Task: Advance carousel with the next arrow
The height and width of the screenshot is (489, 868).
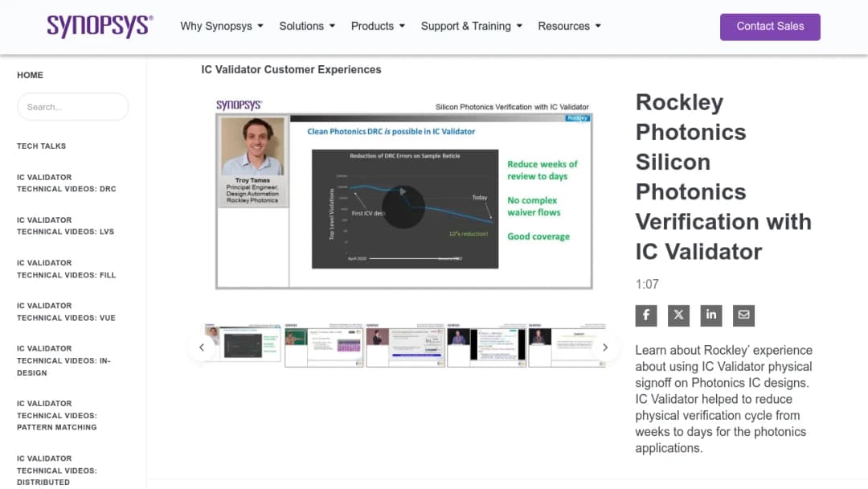Action: pyautogui.click(x=605, y=347)
